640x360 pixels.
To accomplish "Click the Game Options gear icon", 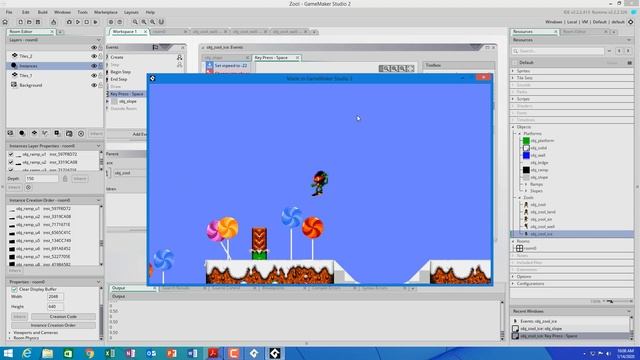I will (111, 22).
